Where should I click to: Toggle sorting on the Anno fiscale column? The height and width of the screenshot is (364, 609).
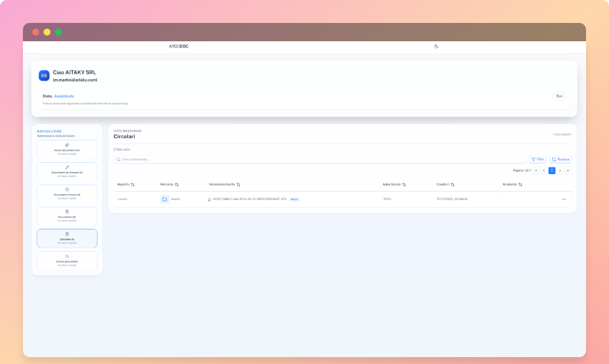[x=405, y=184]
